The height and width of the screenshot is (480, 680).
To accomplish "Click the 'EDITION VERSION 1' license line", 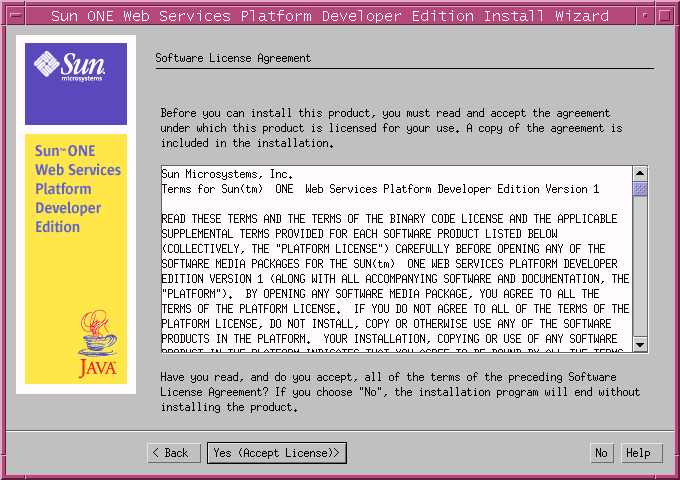I will pyautogui.click(x=395, y=279).
